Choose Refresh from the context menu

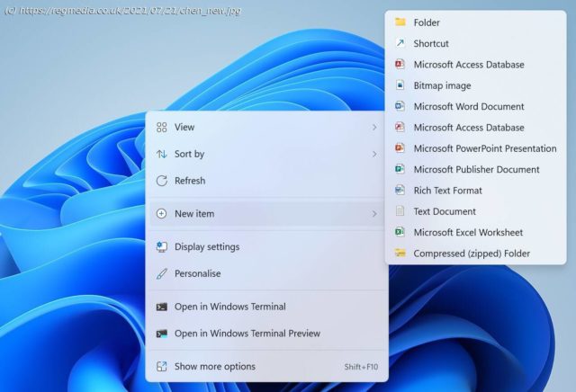267,181
